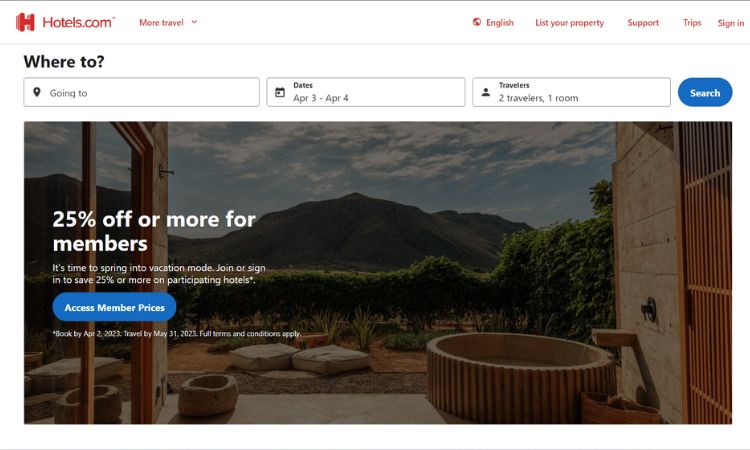Click the 25% off or more for members headline
This screenshot has height=450, width=750.
[x=154, y=231]
